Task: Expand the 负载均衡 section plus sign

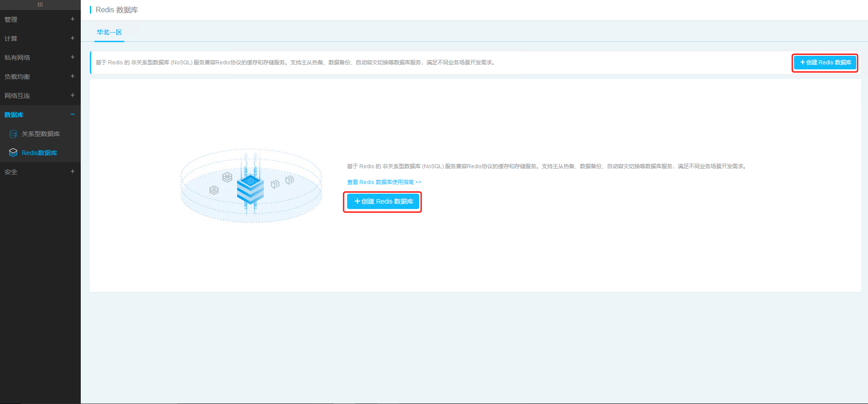Action: coord(73,76)
